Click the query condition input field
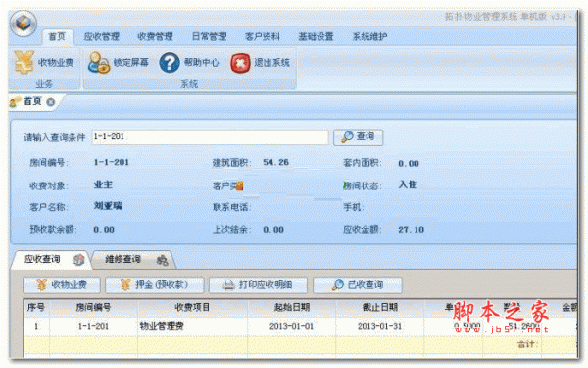The image size is (588, 368). (210, 137)
